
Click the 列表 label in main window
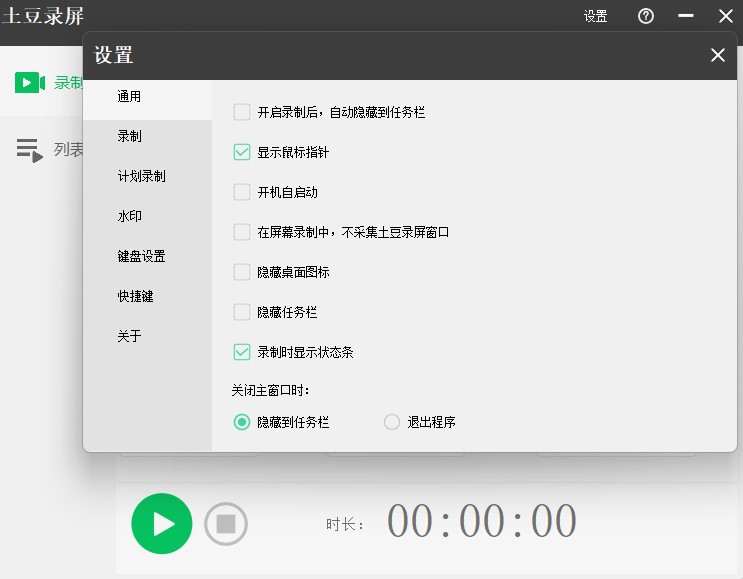pos(68,150)
